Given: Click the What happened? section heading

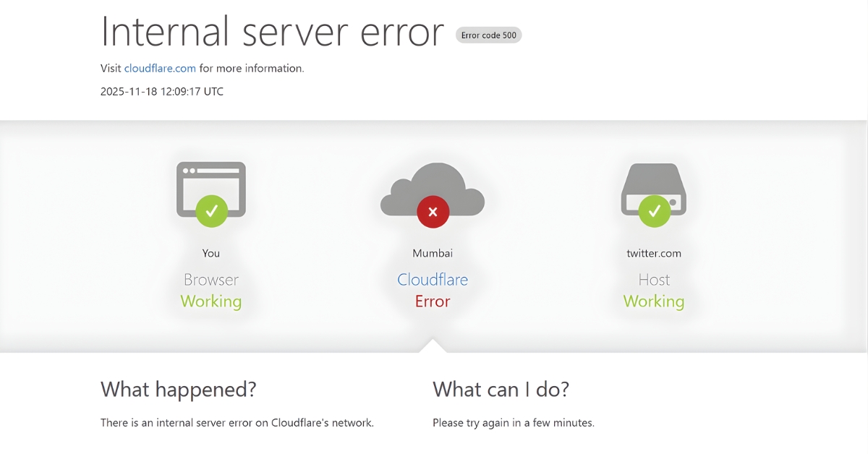Looking at the screenshot, I should click(x=178, y=390).
